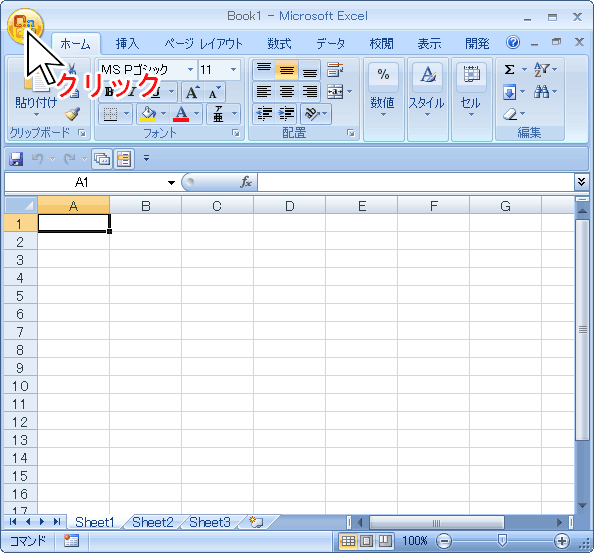The width and height of the screenshot is (594, 553).
Task: Click the yellow Fill Color bucket
Action: 148,113
